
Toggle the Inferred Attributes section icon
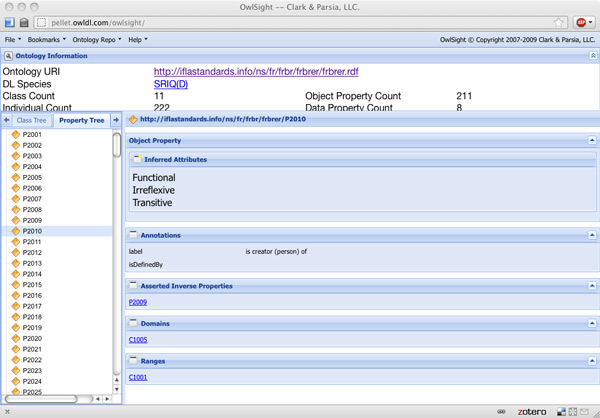(x=138, y=159)
